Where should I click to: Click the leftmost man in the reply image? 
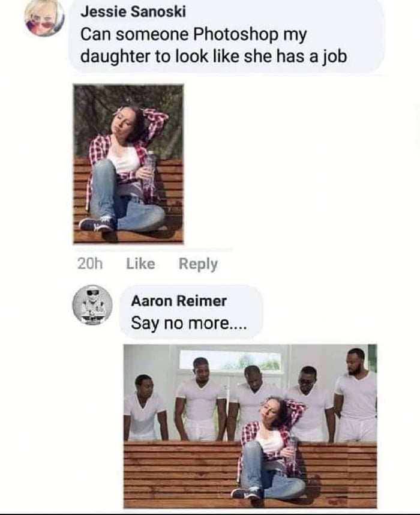pyautogui.click(x=143, y=408)
